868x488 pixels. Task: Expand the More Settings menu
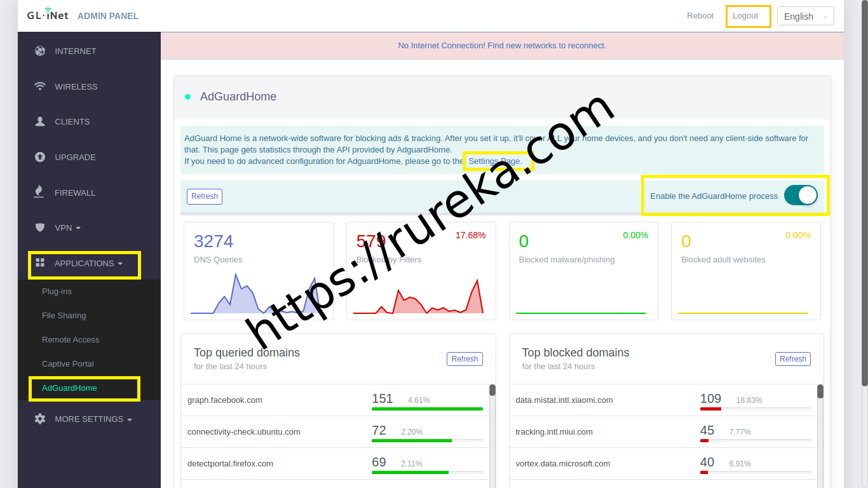point(93,419)
